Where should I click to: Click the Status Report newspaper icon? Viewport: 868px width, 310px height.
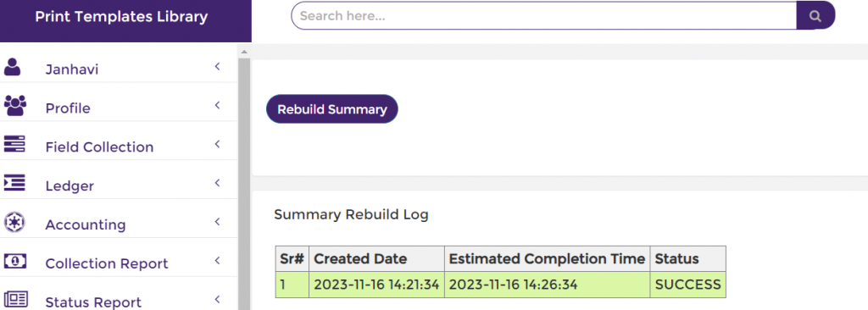click(15, 300)
